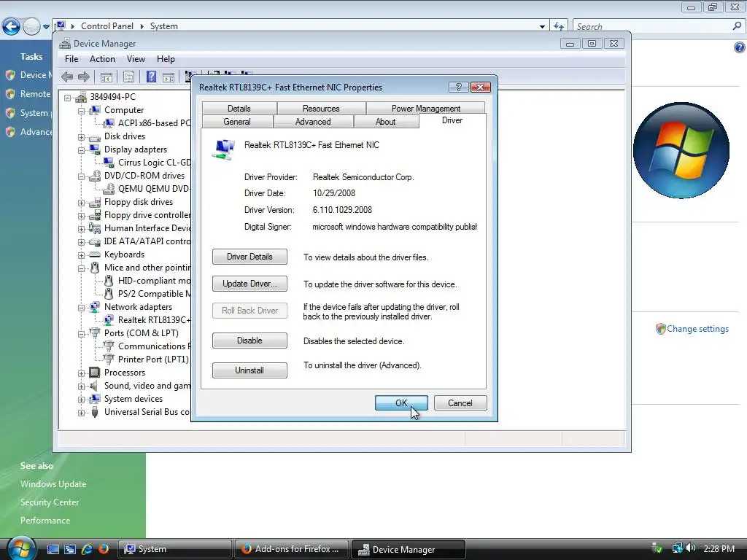Click the Disable button
The height and width of the screenshot is (560, 747).
[x=249, y=341]
